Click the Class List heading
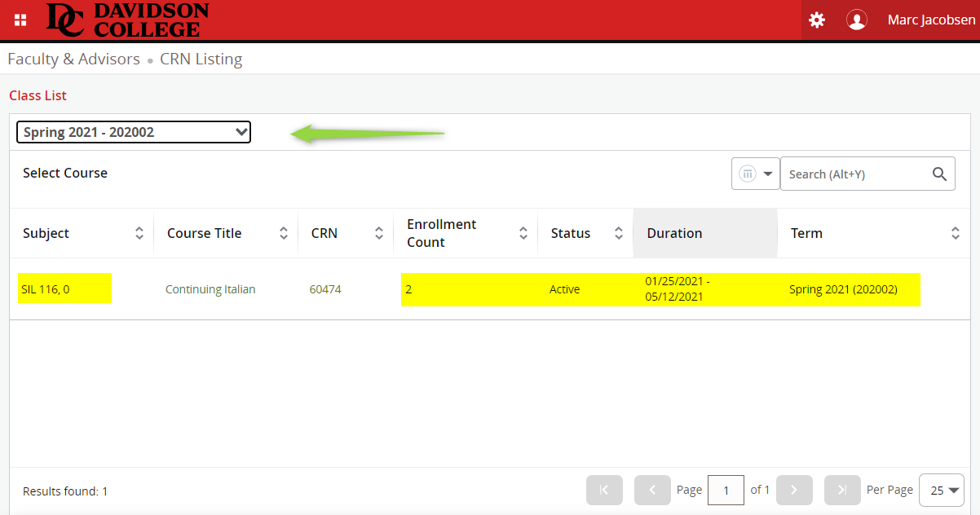980x515 pixels. [38, 95]
